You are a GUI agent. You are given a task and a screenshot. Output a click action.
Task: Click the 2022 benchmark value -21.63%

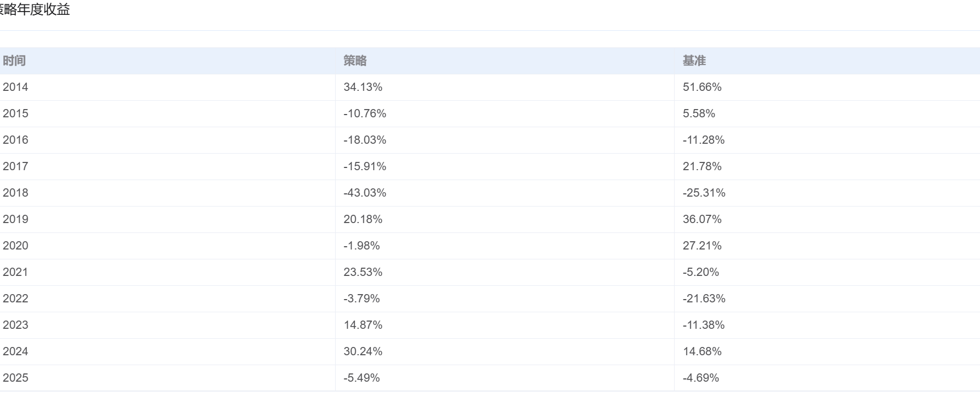704,299
